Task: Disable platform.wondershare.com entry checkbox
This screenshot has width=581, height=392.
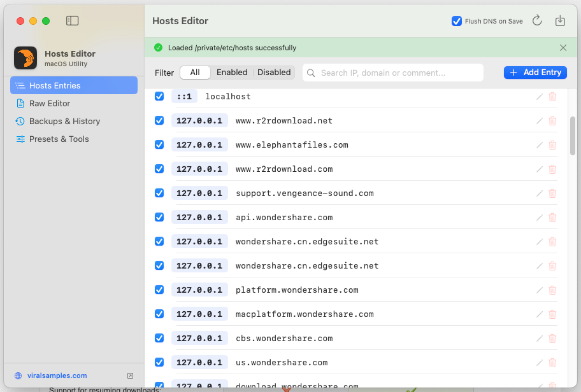Action: tap(159, 290)
